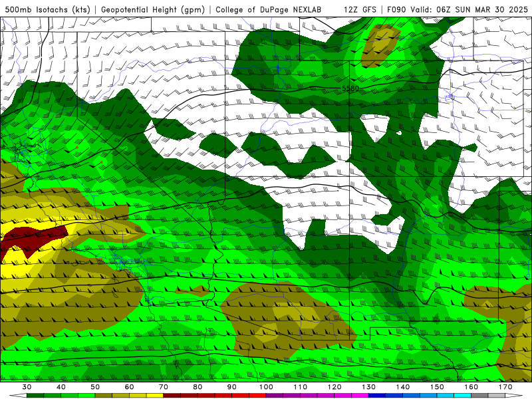The width and height of the screenshot is (532, 399).
Task: Click the legend value 130
Action: pyautogui.click(x=369, y=387)
